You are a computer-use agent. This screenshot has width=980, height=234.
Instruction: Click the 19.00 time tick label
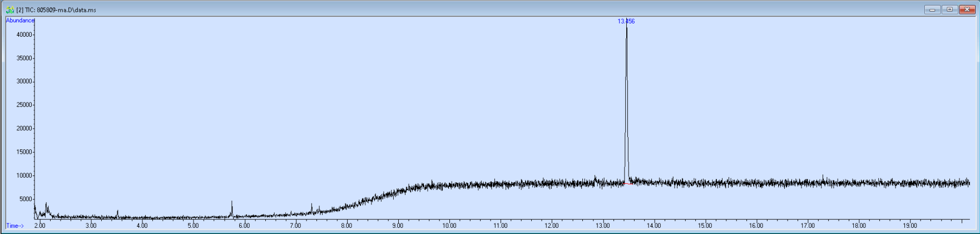(910, 226)
